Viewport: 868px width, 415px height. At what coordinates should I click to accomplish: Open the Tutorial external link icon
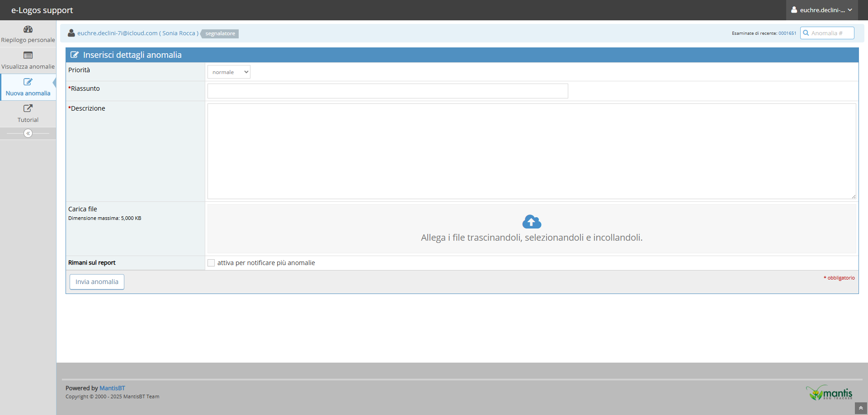click(x=28, y=108)
